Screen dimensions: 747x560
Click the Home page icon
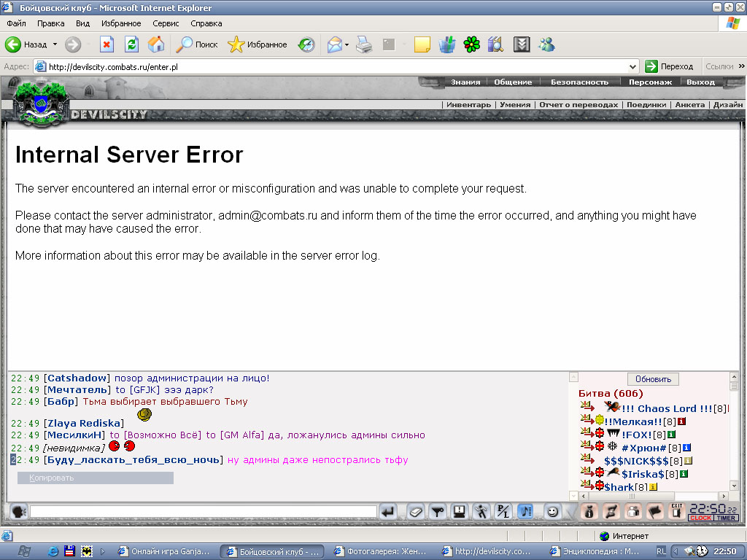point(156,44)
